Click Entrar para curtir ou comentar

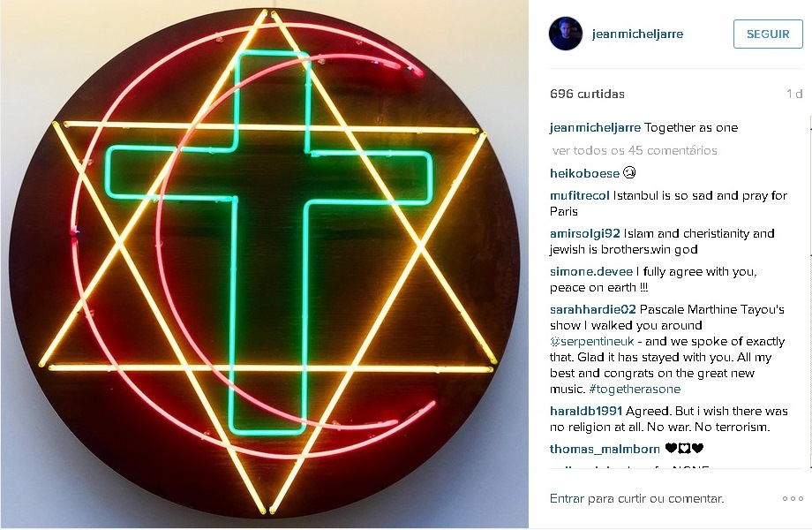pos(636,498)
